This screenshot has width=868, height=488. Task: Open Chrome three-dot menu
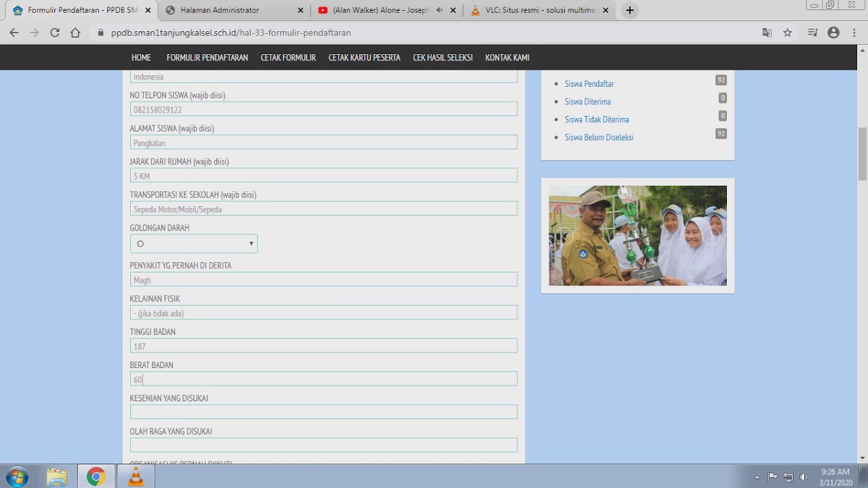(854, 33)
